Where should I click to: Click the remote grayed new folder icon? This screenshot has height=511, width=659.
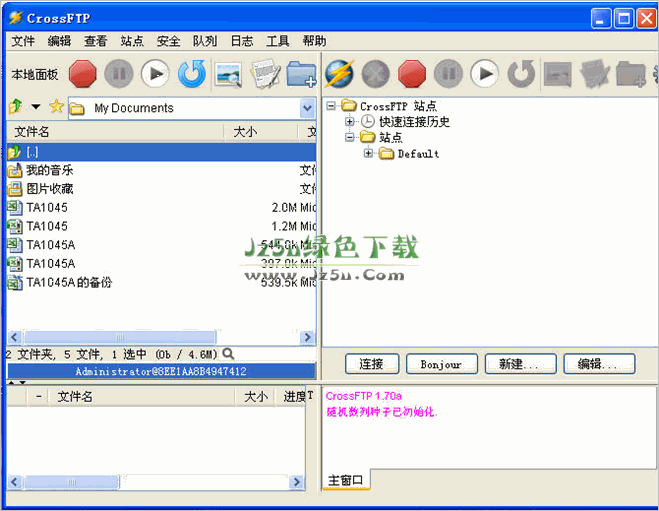tap(631, 74)
